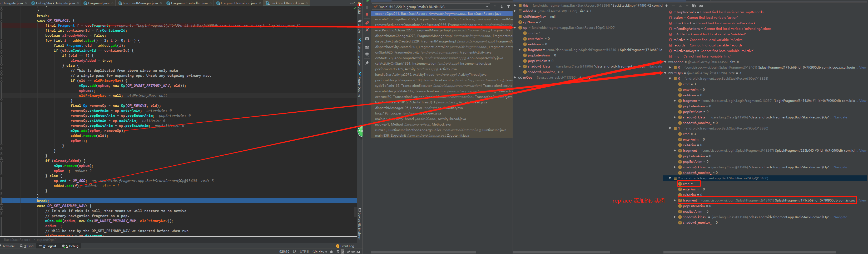Open the Device File Explorer tool window
Viewport: 868px width, 254px height.
(360, 224)
